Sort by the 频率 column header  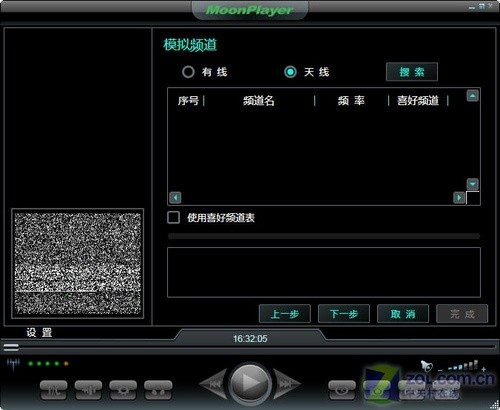pos(351,100)
